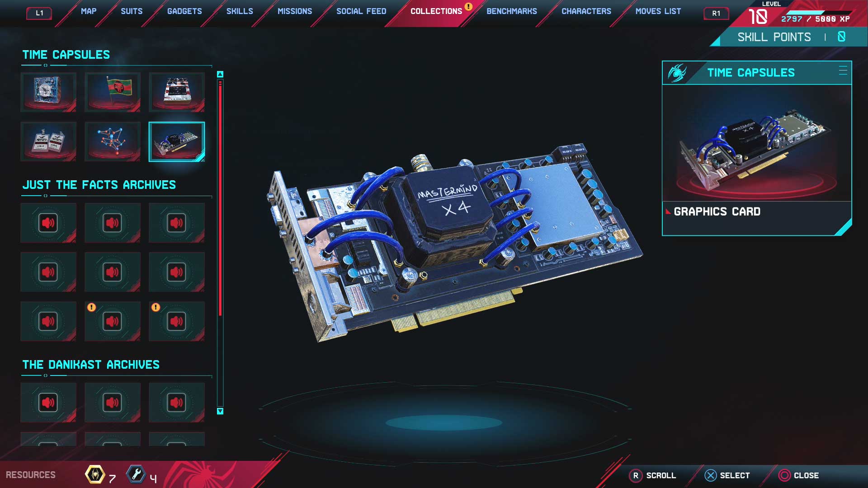
Task: Click the L1 shoulder button prompt
Action: point(39,13)
